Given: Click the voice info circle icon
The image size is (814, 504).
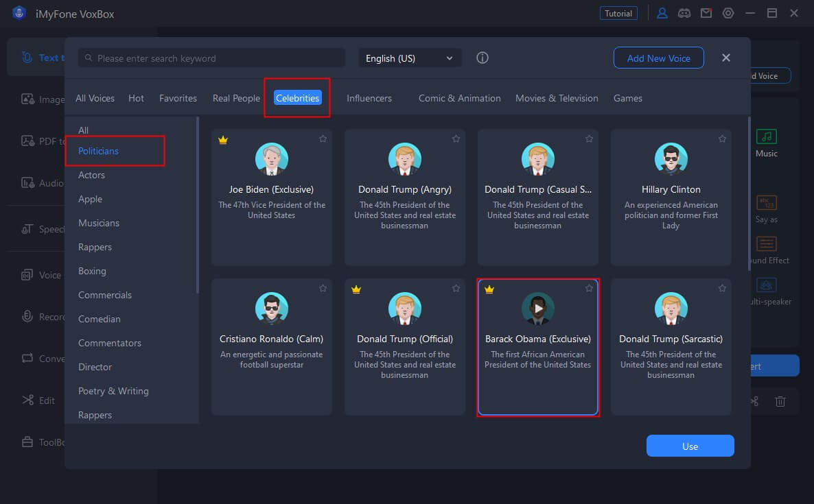Looking at the screenshot, I should click(x=482, y=58).
